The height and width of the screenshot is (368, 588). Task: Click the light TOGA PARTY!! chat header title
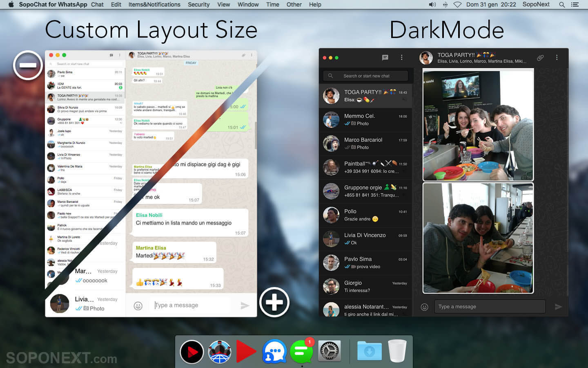click(153, 53)
